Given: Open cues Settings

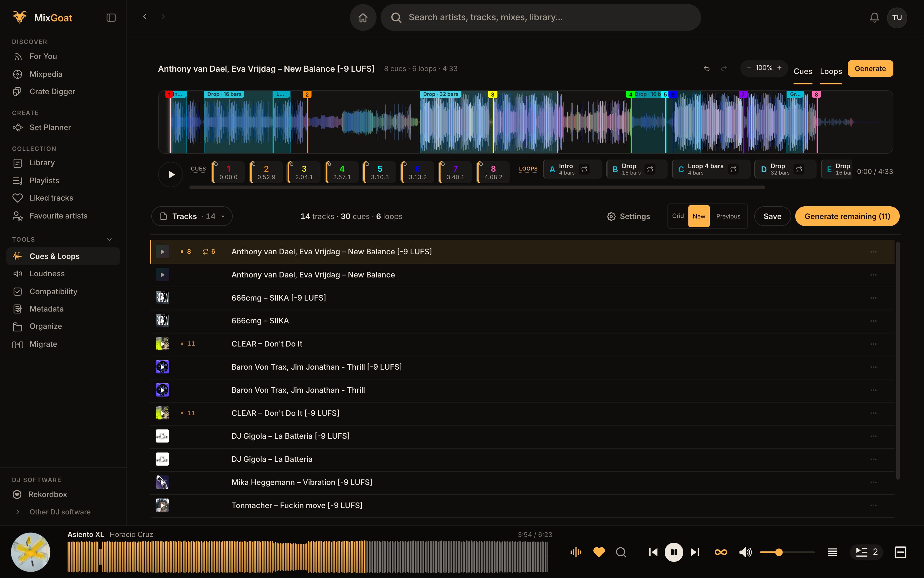Looking at the screenshot, I should click(629, 216).
